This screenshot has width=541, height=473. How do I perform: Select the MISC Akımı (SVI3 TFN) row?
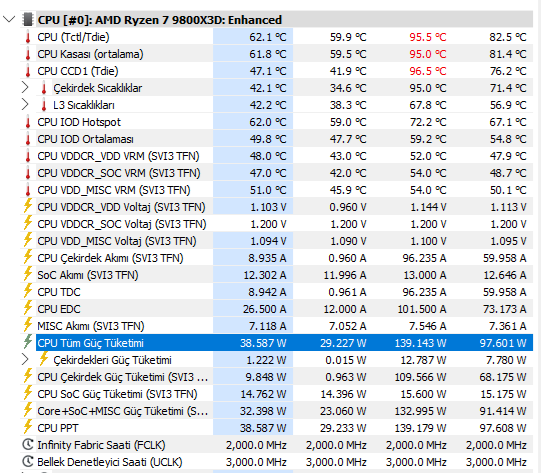coord(277,326)
